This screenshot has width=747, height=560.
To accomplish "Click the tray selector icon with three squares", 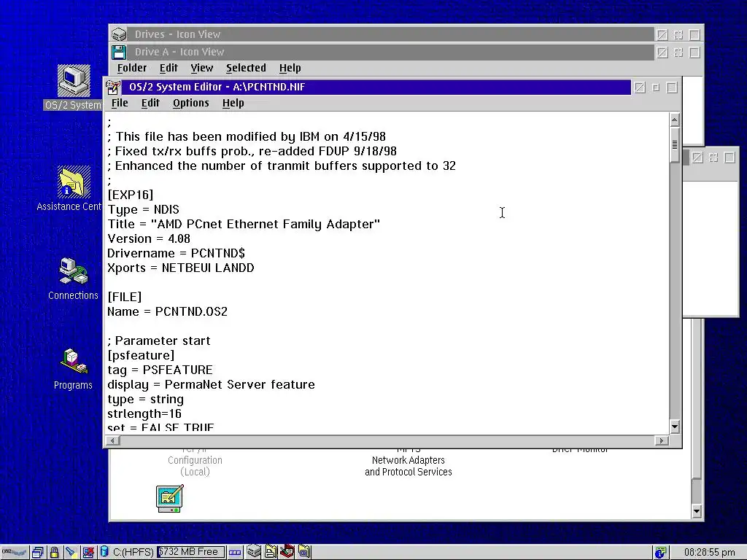I will coord(235,553).
